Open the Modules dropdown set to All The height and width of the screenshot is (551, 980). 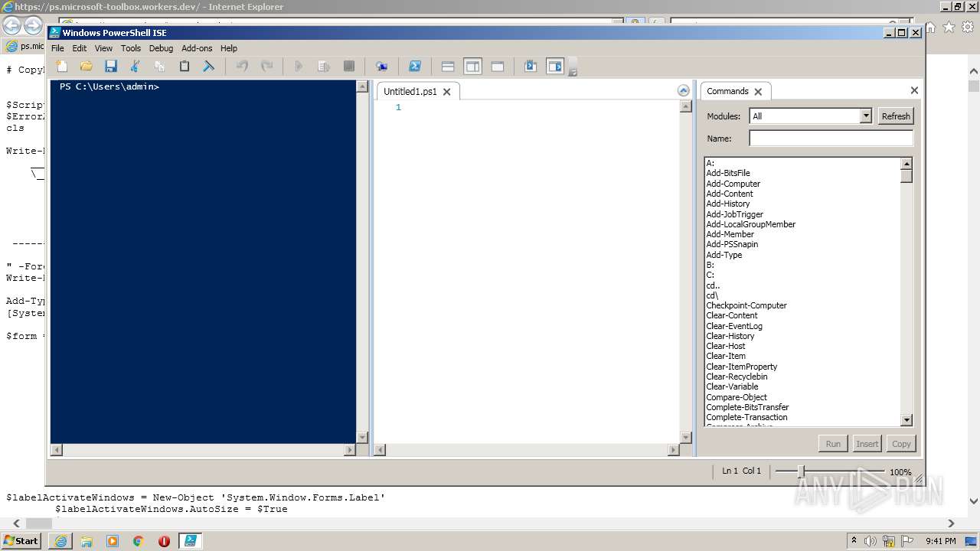click(x=811, y=116)
